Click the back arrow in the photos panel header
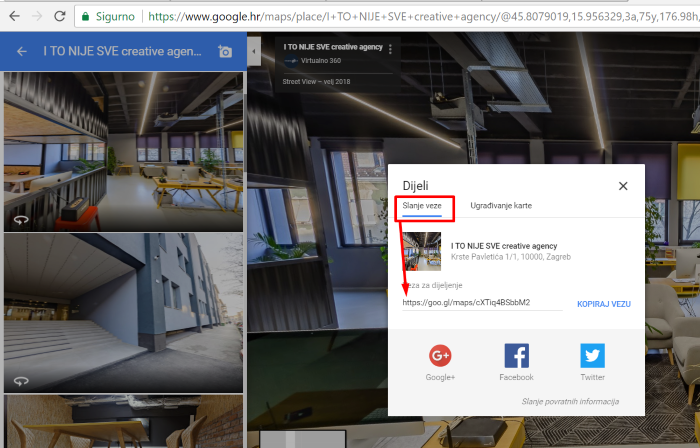700x448 pixels. [22, 52]
